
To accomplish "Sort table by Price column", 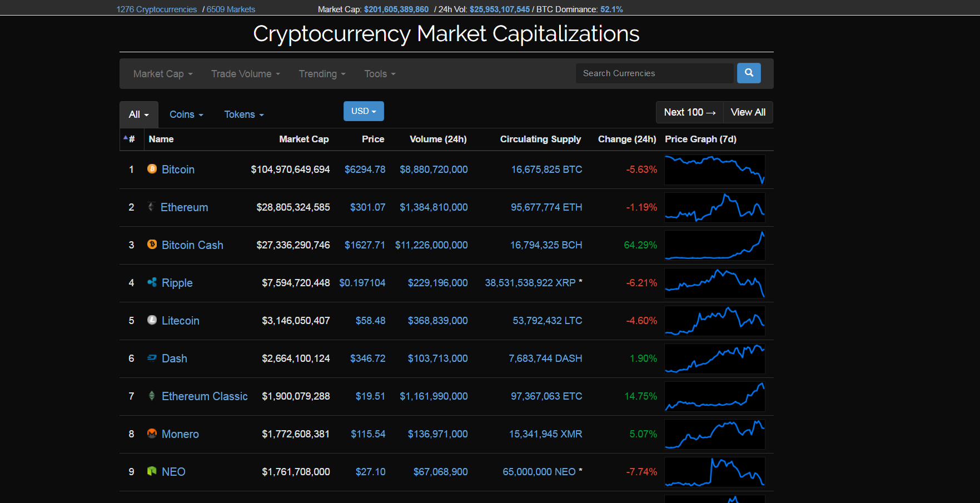I will [373, 139].
